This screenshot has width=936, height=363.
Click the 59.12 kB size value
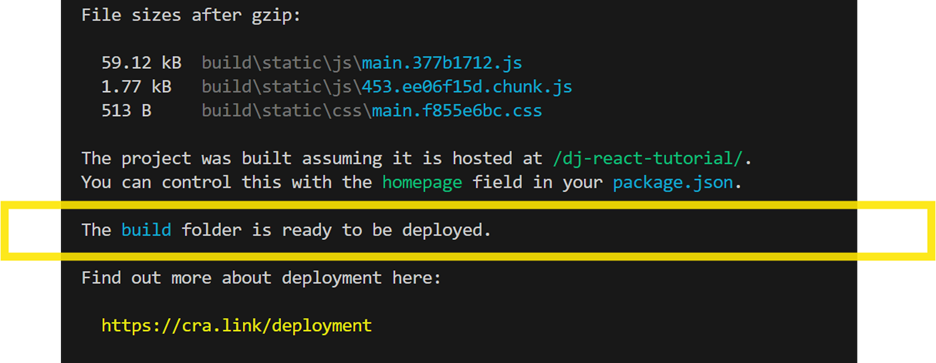click(x=141, y=63)
